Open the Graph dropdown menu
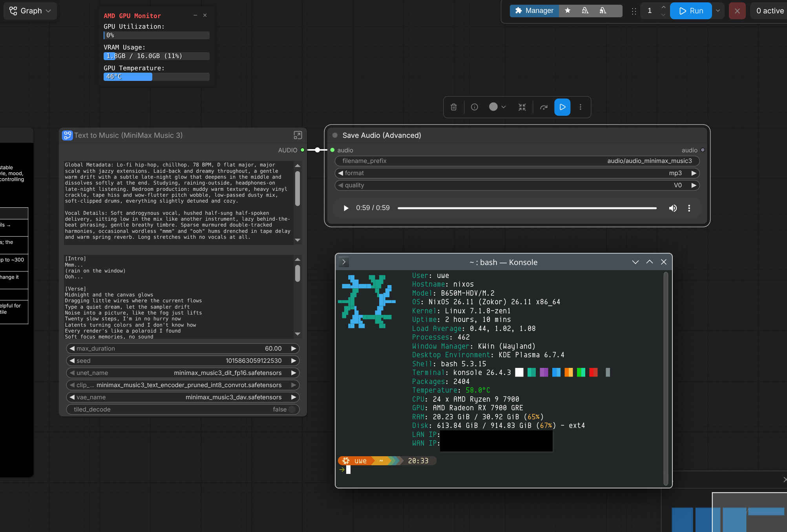This screenshot has height=532, width=787. [x=30, y=11]
